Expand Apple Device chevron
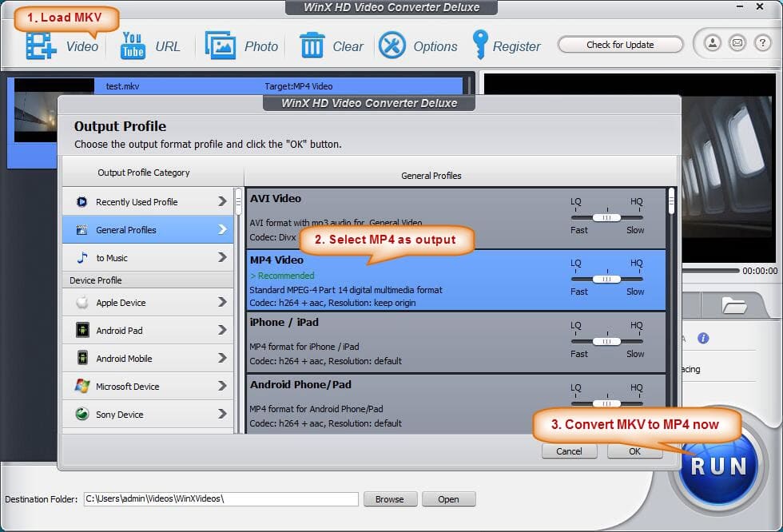This screenshot has height=532, width=783. tap(222, 302)
